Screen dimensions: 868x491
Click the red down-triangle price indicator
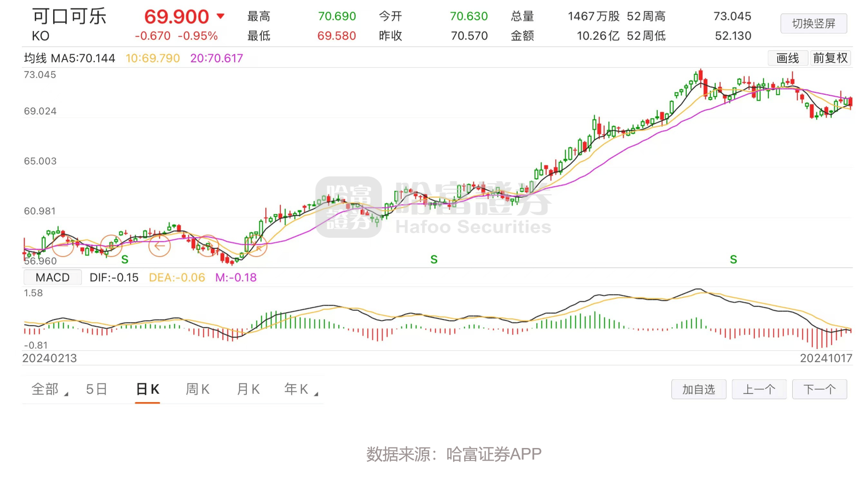pos(221,16)
